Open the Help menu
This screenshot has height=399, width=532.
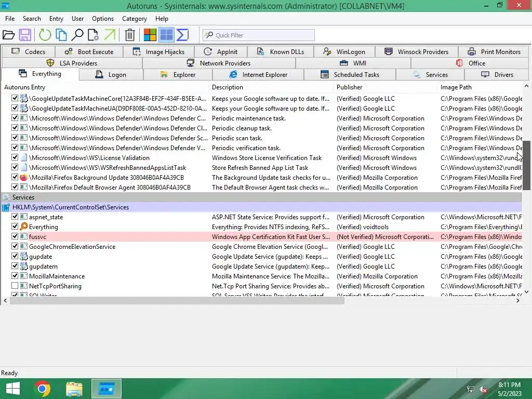pos(162,19)
